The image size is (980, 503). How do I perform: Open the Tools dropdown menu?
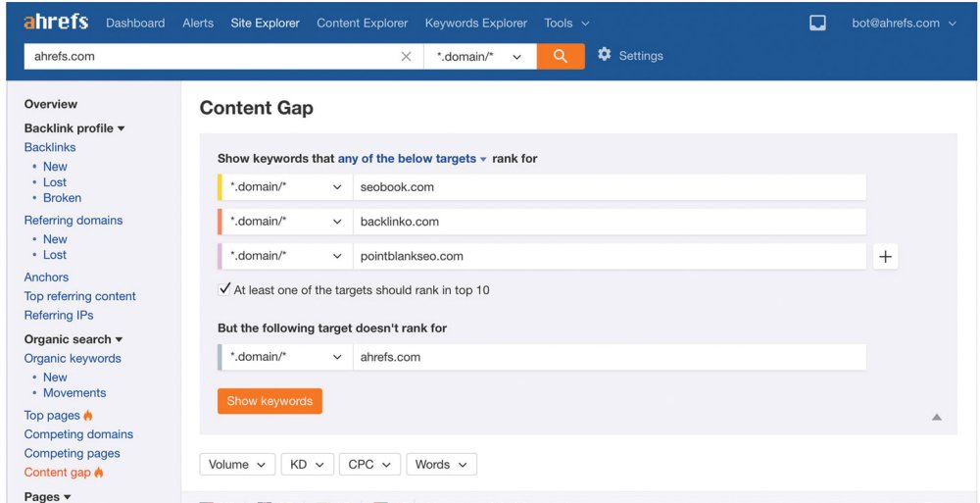pyautogui.click(x=566, y=24)
